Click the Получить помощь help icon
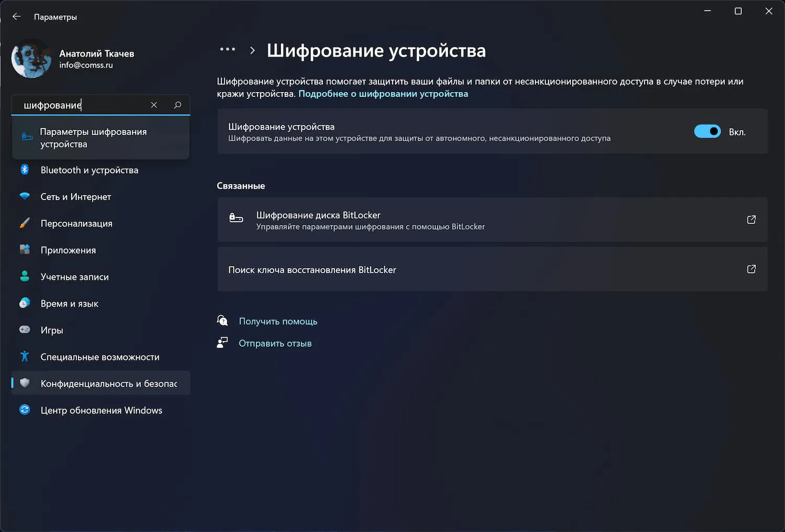The image size is (785, 532). click(x=222, y=320)
